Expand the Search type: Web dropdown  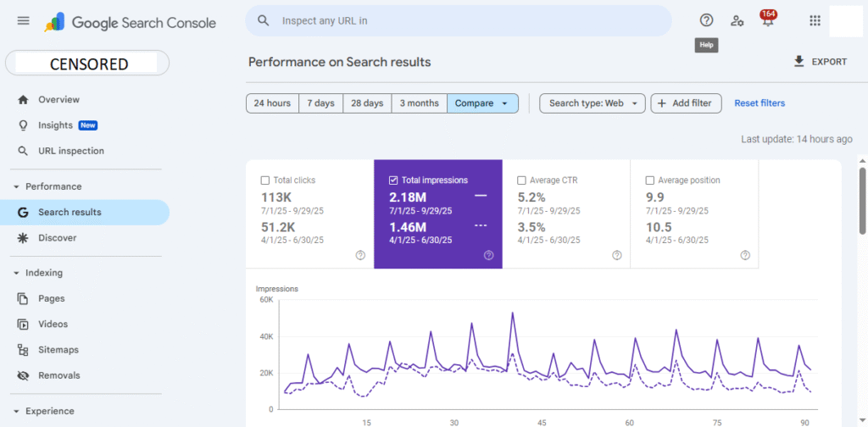point(592,103)
